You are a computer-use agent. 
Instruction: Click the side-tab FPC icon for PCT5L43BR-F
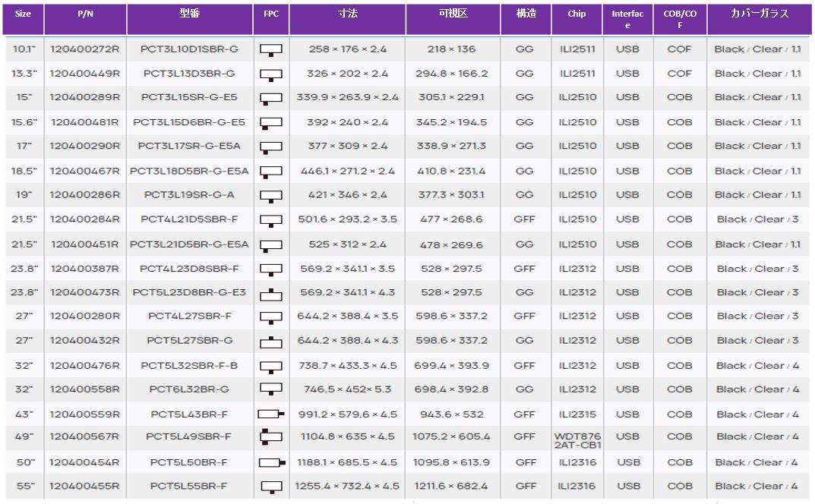point(271,414)
